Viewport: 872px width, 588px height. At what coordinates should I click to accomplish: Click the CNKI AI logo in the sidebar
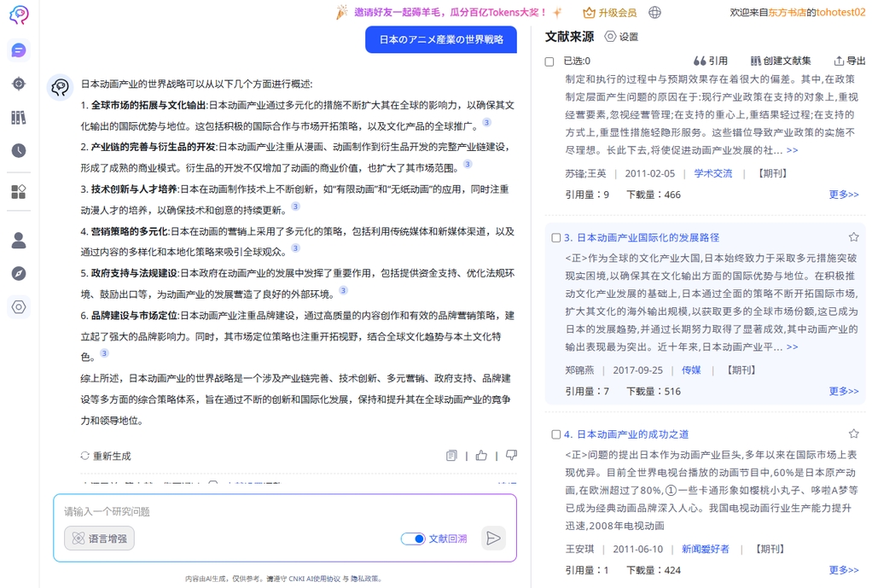(x=19, y=15)
